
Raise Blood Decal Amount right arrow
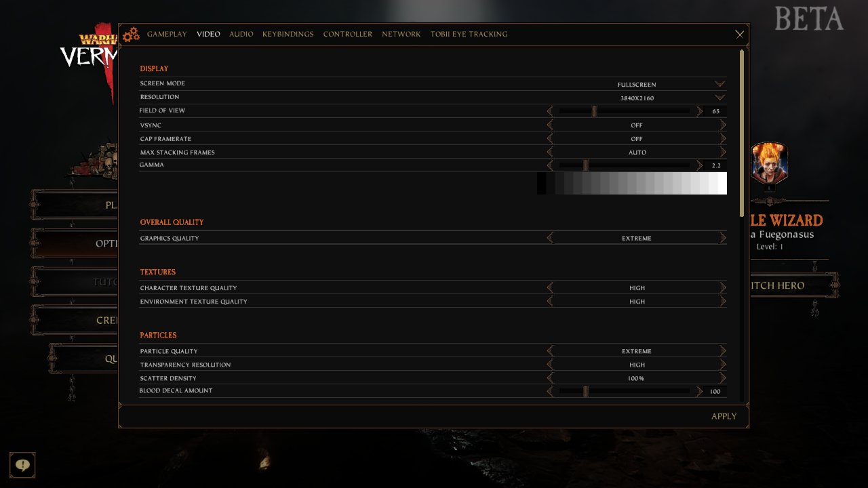click(x=700, y=391)
